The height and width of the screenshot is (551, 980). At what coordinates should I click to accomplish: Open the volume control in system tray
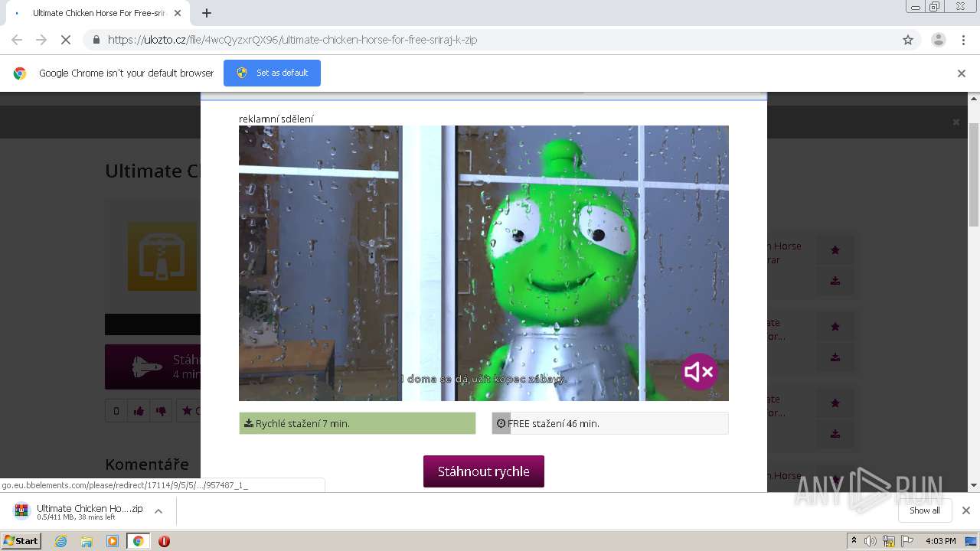pyautogui.click(x=871, y=541)
